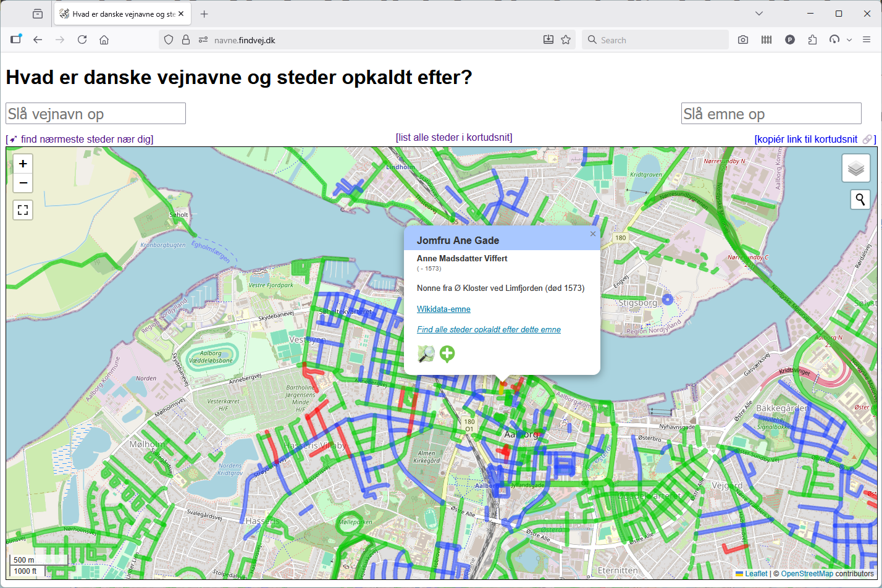The image size is (882, 588).
Task: Zoom in on the map
Action: tap(23, 164)
